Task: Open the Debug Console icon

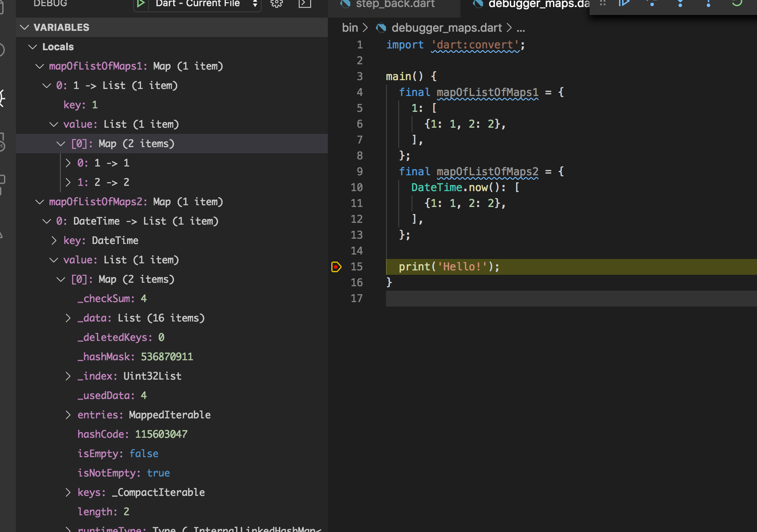Action: coord(304,4)
